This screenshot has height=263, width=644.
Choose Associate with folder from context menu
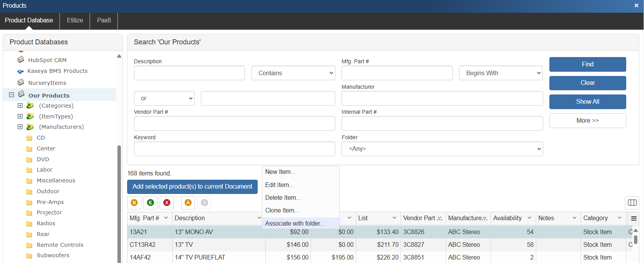pyautogui.click(x=295, y=223)
